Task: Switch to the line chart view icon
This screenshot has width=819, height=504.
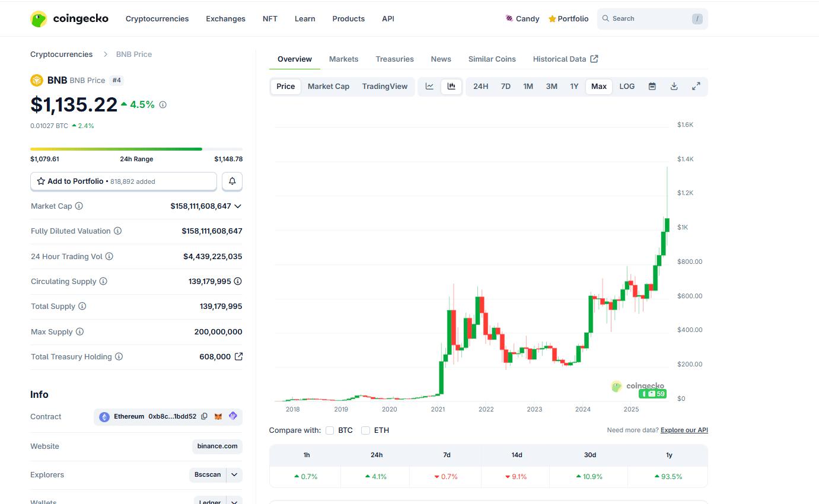Action: pyautogui.click(x=429, y=87)
